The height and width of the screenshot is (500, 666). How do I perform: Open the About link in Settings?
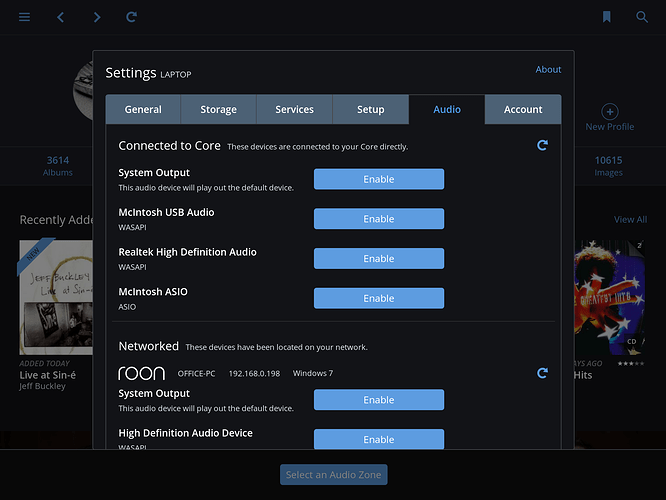pos(548,69)
